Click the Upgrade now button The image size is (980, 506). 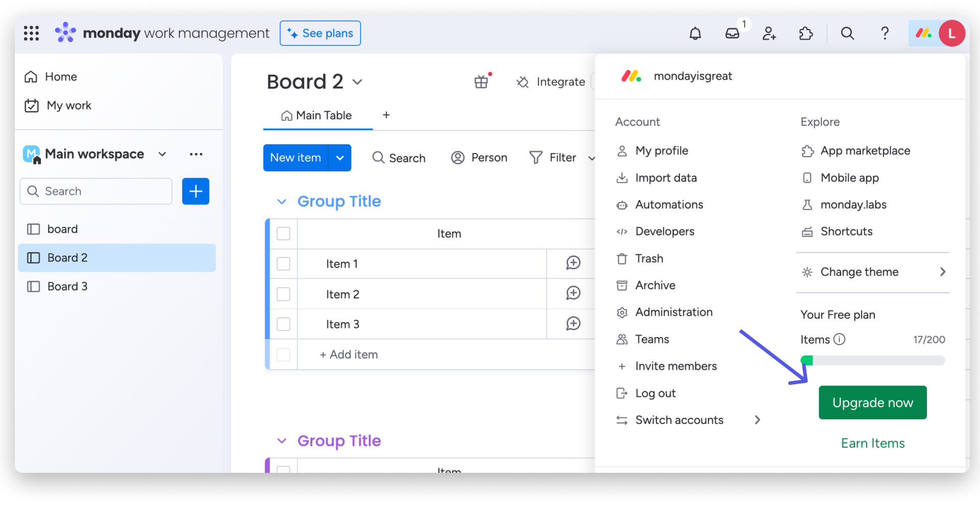(872, 402)
